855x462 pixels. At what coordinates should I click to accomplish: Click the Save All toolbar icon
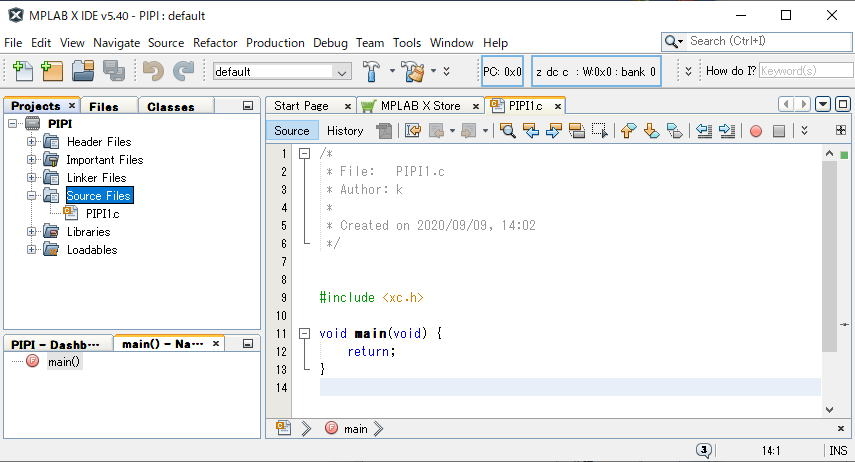[114, 71]
